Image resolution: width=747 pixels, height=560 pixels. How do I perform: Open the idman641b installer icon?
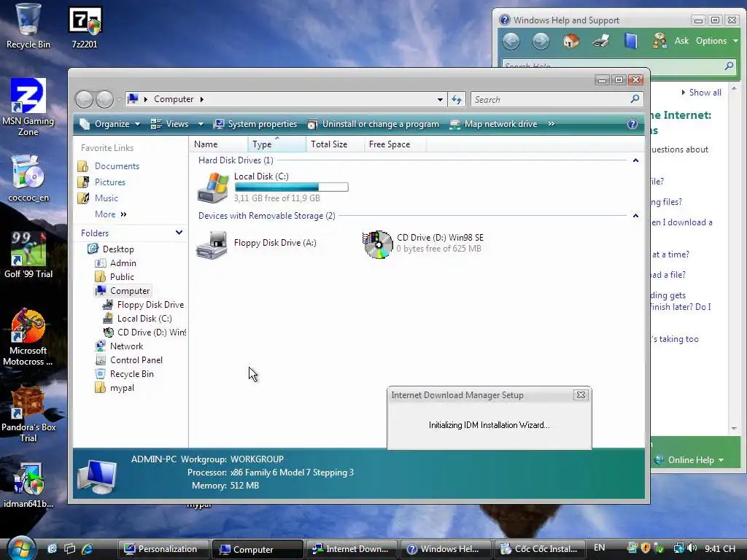tap(28, 485)
